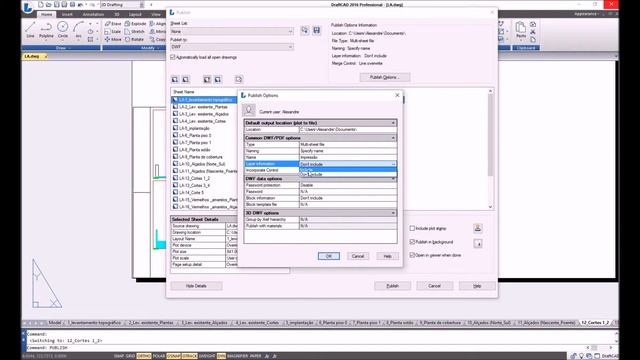
Task: Choose Don't include in dropdown list
Action: click(x=348, y=174)
